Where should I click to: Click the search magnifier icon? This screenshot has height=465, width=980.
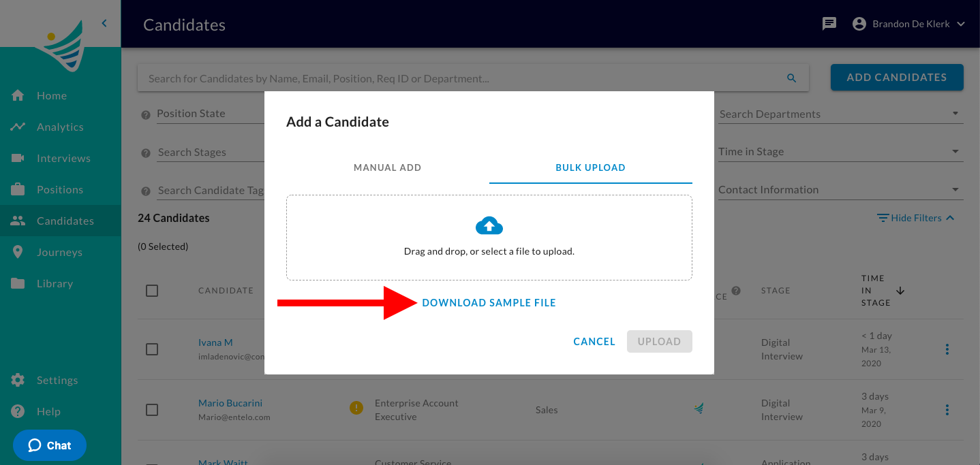coord(791,78)
